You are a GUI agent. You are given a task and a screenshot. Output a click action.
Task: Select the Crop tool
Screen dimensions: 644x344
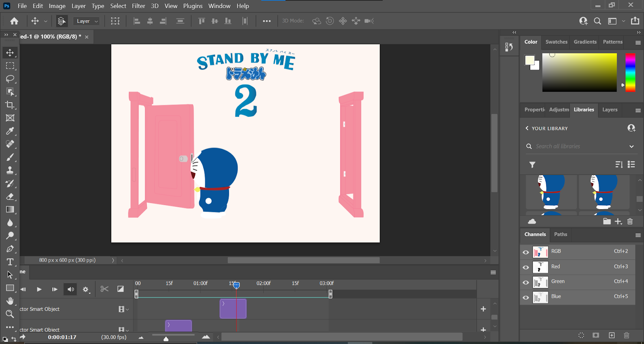[10, 105]
